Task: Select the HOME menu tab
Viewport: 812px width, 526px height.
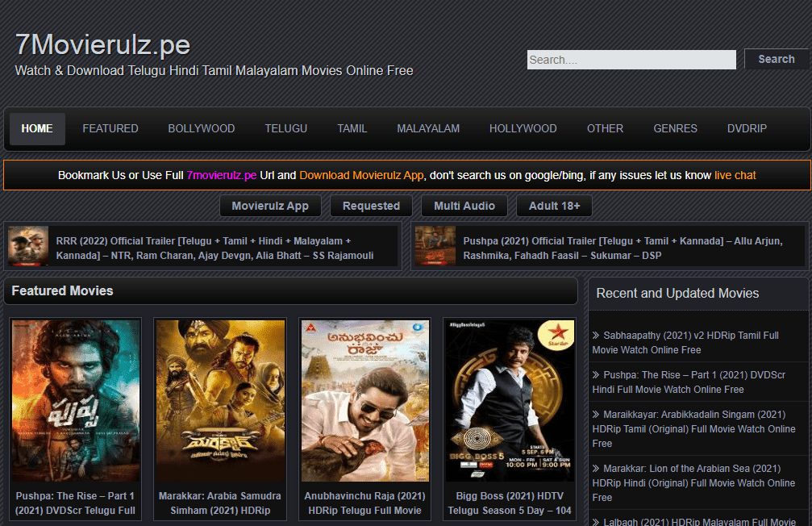Action: tap(37, 128)
